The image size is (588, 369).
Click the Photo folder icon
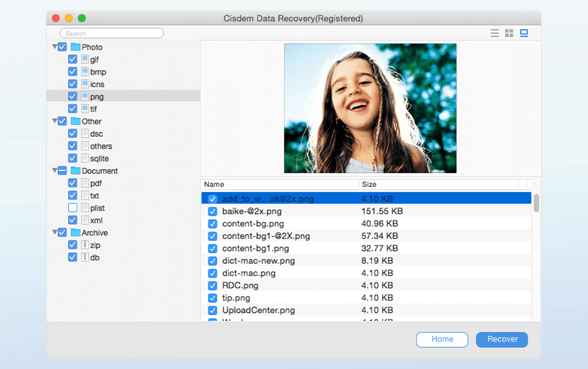click(75, 47)
